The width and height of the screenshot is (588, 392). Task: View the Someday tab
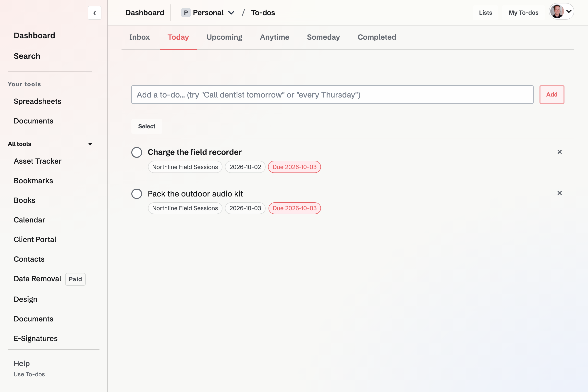click(x=323, y=37)
